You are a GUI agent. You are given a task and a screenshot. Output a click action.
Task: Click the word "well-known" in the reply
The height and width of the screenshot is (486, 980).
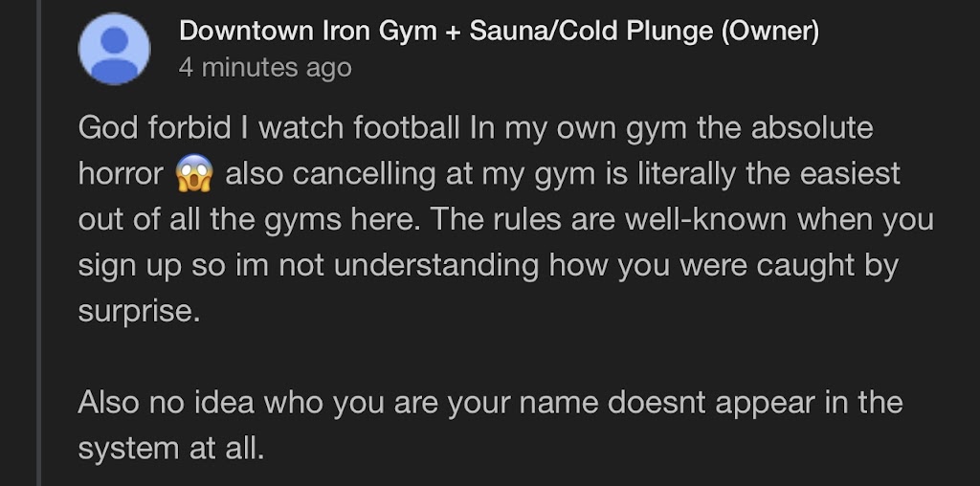pos(706,220)
